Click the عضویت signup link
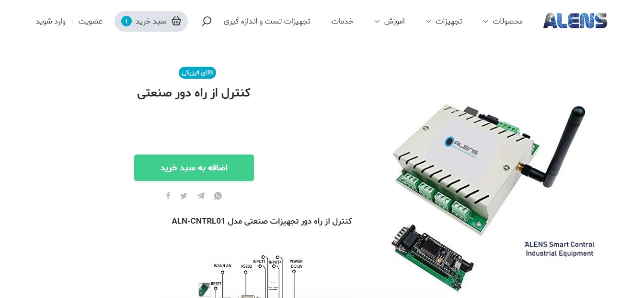 [91, 21]
